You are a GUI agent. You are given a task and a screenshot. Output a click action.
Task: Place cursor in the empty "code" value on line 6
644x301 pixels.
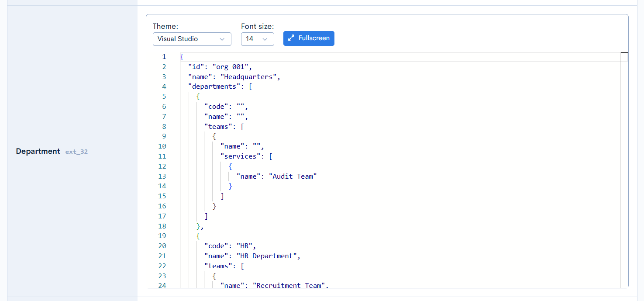[x=240, y=107]
